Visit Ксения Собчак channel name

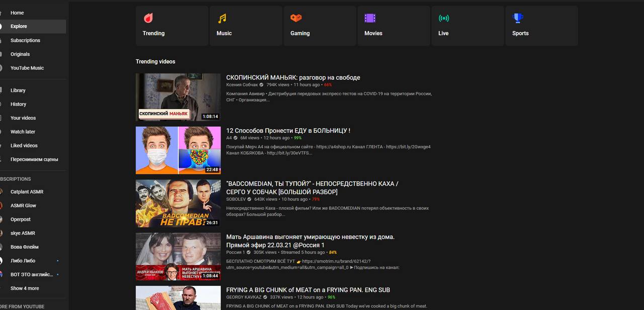[242, 85]
